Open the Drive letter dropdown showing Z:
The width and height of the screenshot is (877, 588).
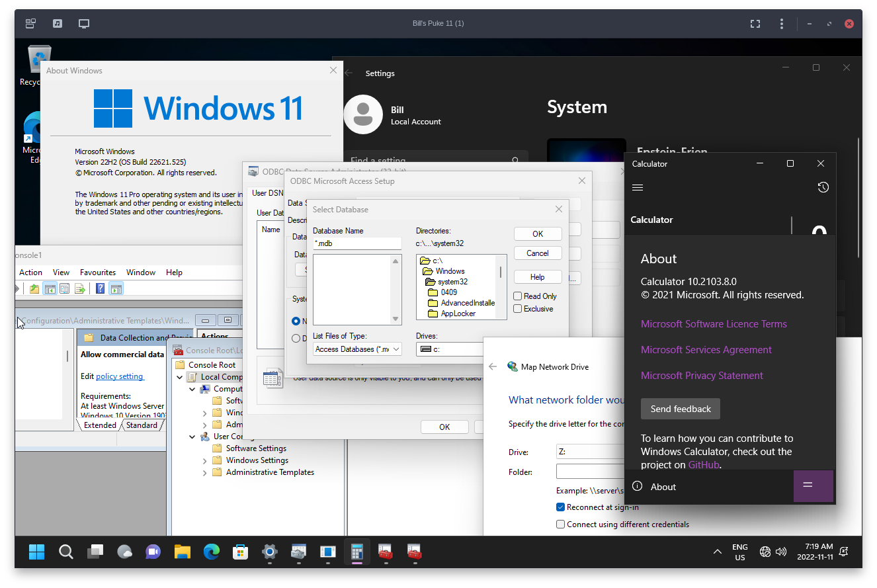[590, 452]
